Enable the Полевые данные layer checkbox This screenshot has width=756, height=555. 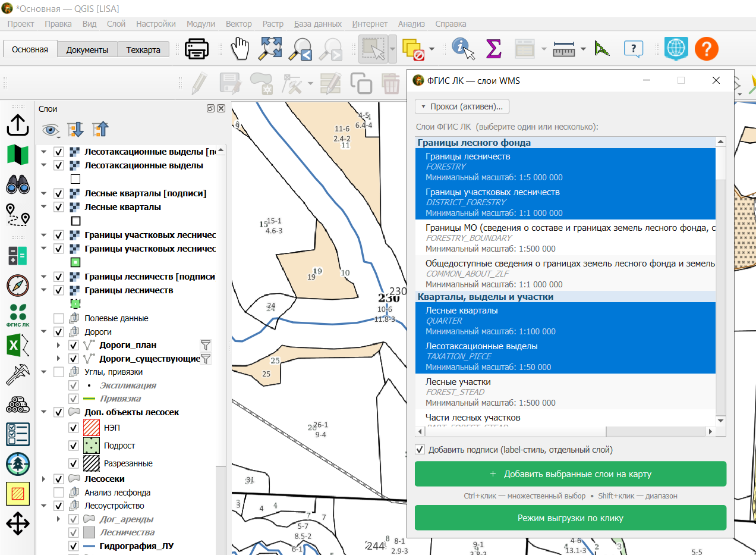coord(59,318)
